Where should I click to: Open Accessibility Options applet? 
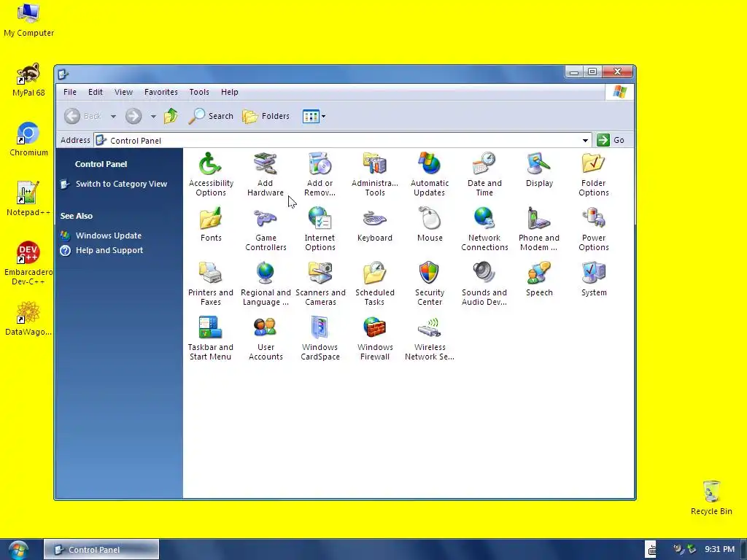(211, 174)
